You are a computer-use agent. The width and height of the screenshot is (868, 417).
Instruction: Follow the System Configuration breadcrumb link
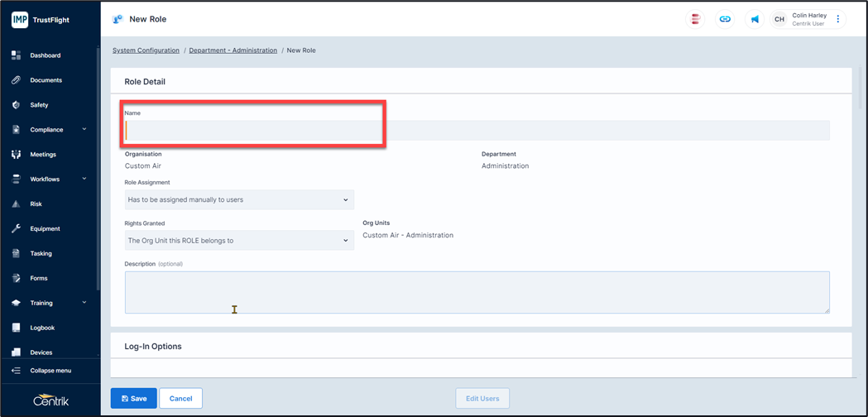click(x=146, y=50)
